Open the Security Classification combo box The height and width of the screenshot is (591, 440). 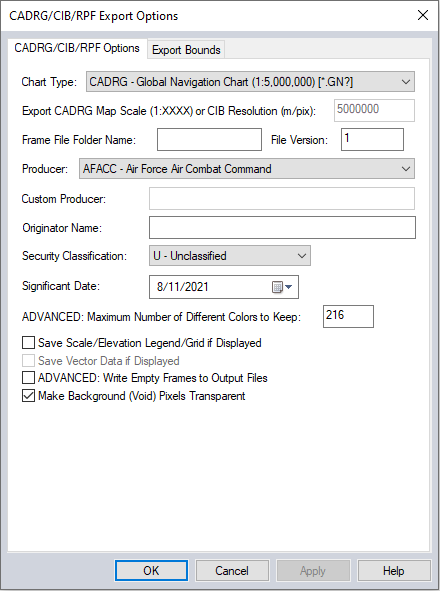tap(230, 256)
